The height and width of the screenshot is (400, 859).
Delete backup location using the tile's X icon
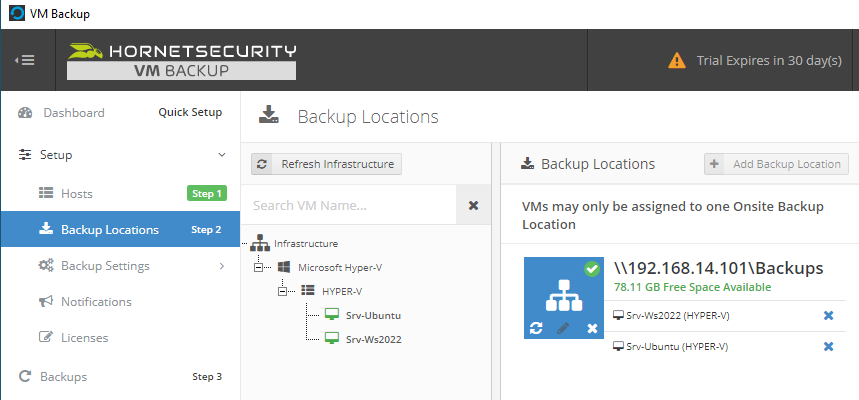click(592, 328)
